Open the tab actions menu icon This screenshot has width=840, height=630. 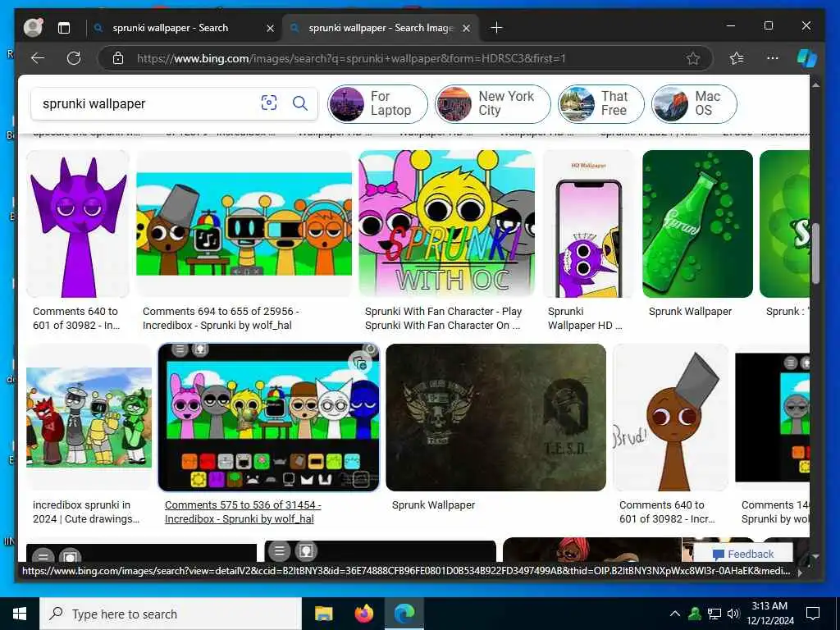click(x=64, y=28)
